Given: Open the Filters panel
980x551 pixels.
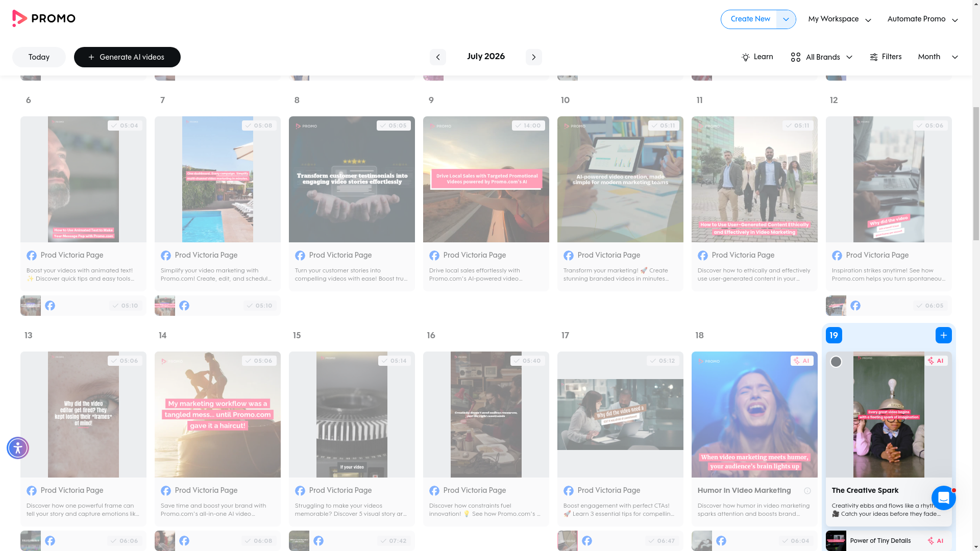Looking at the screenshot, I should 886,57.
